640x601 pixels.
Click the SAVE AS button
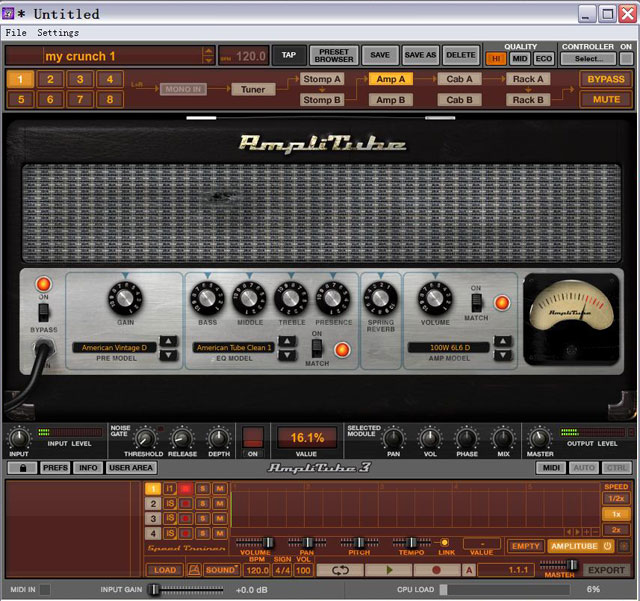coord(420,55)
